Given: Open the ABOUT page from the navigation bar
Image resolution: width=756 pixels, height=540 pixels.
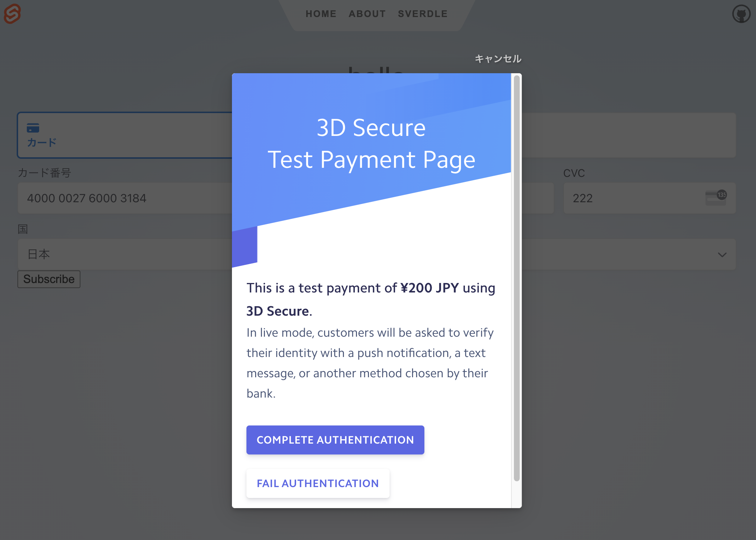Looking at the screenshot, I should pyautogui.click(x=367, y=13).
